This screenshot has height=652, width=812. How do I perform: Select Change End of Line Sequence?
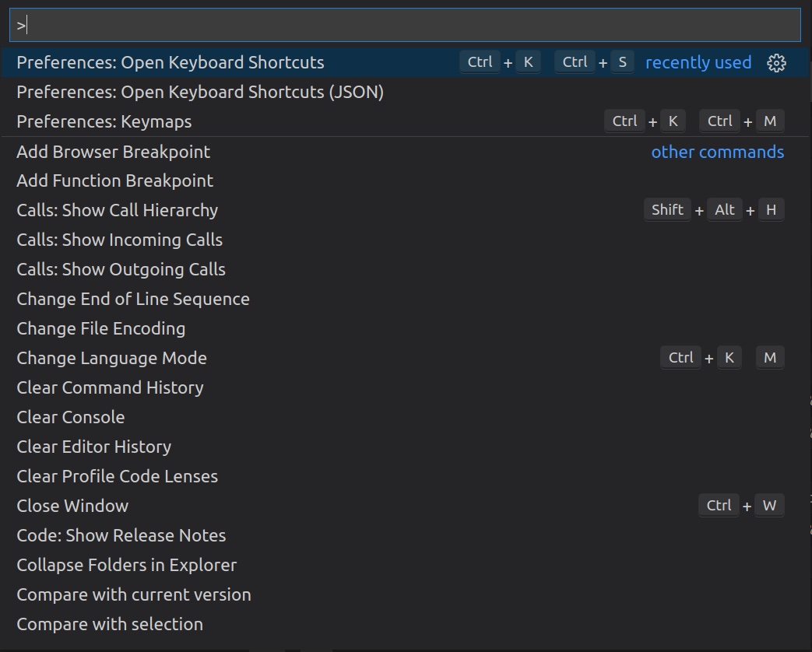tap(133, 300)
